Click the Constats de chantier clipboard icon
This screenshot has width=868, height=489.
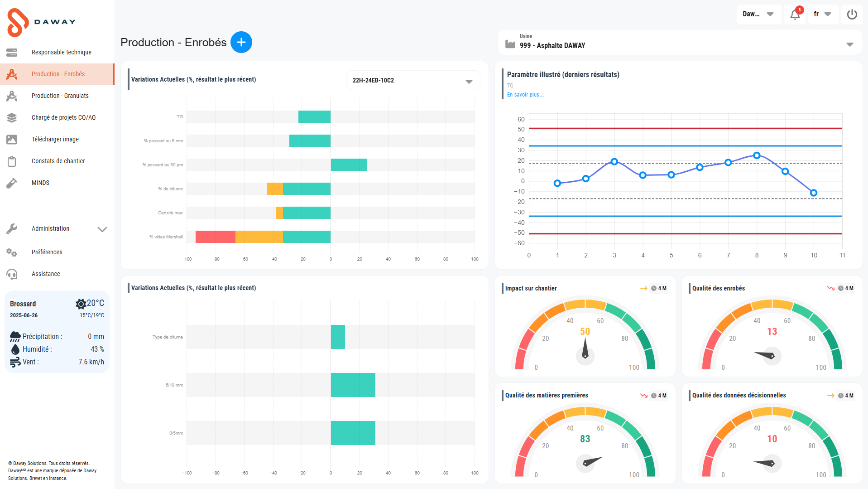(x=12, y=161)
